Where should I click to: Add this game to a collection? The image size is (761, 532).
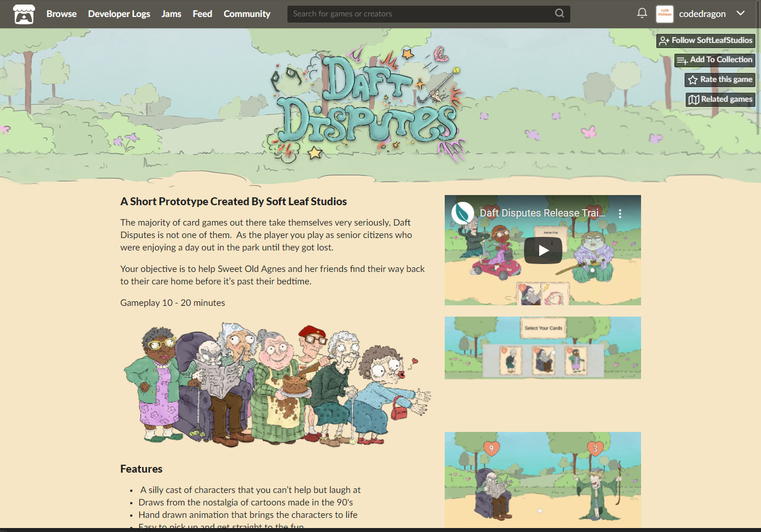pos(715,60)
